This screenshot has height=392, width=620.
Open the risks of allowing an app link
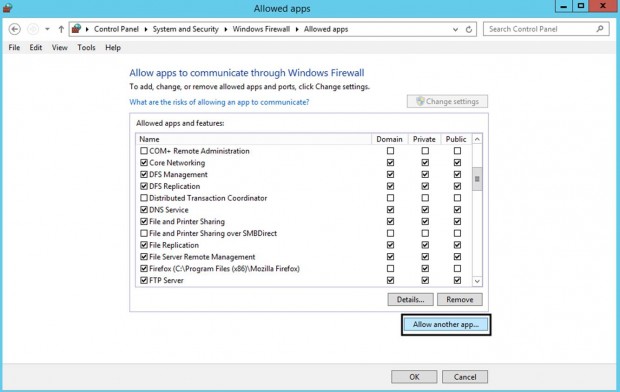pos(219,102)
